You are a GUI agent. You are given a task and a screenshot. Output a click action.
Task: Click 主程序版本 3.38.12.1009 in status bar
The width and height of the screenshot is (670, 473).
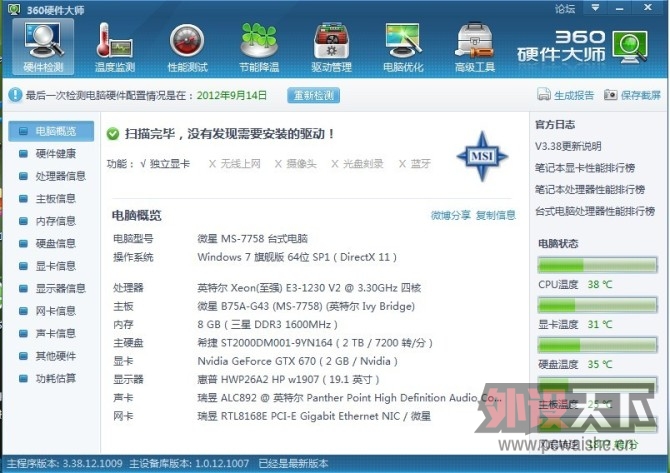65,464
